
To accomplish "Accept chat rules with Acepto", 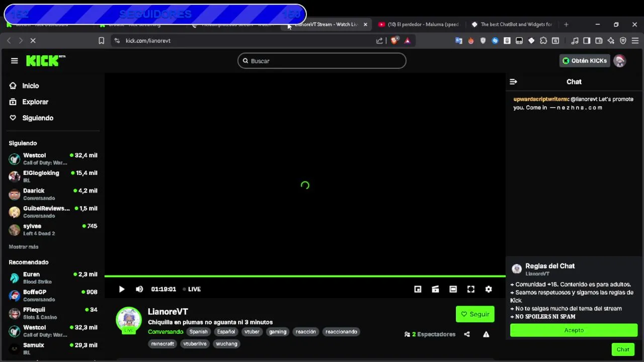I will (574, 330).
